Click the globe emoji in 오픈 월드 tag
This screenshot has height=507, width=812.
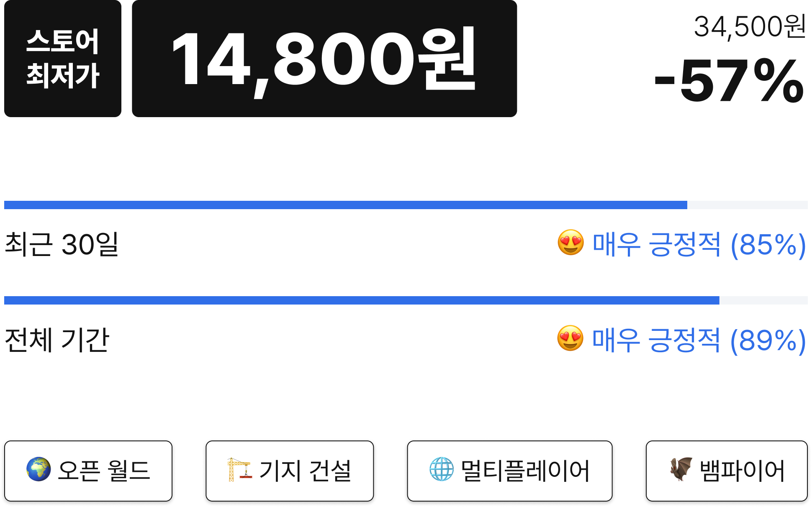pyautogui.click(x=39, y=469)
